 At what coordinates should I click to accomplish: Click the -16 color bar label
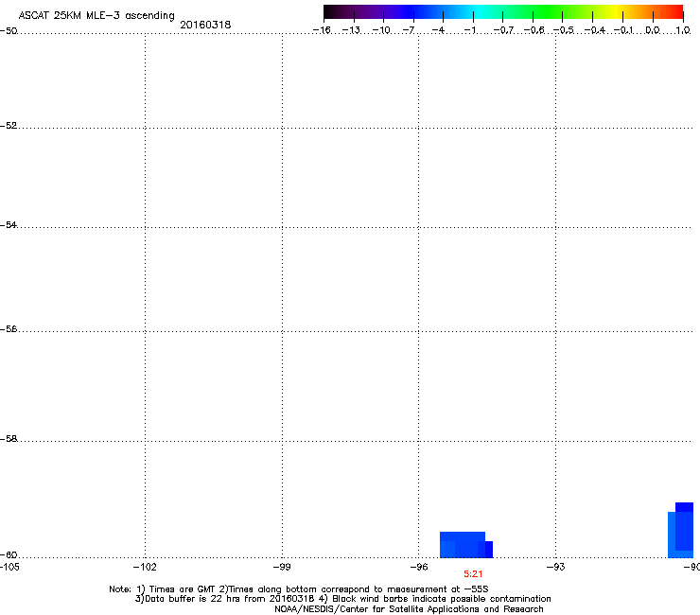pyautogui.click(x=322, y=30)
